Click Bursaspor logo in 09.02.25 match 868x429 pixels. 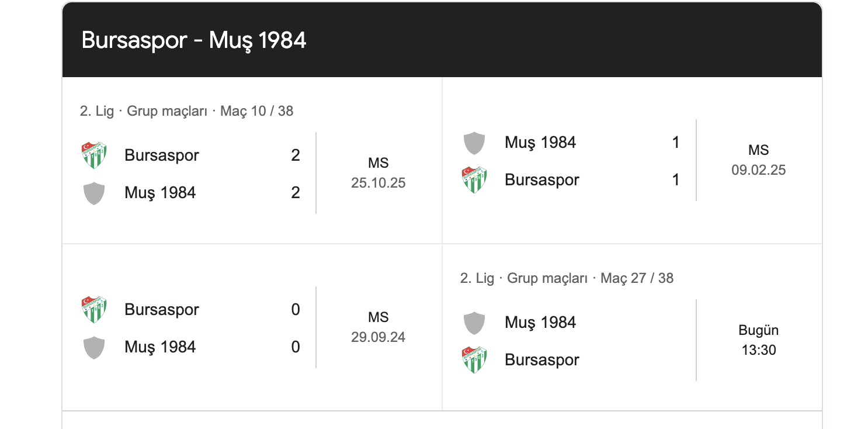[474, 180]
